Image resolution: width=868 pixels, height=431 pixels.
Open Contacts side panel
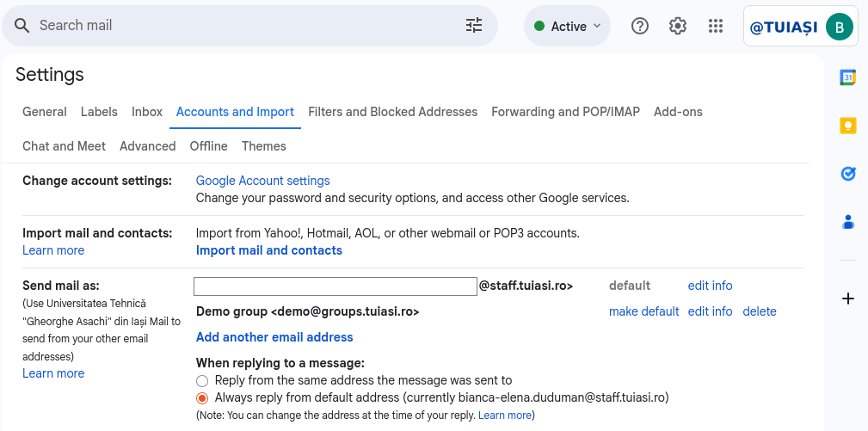click(847, 222)
